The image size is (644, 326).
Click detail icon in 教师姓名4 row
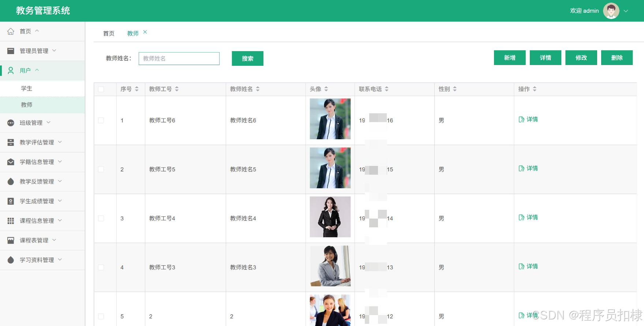[521, 217]
